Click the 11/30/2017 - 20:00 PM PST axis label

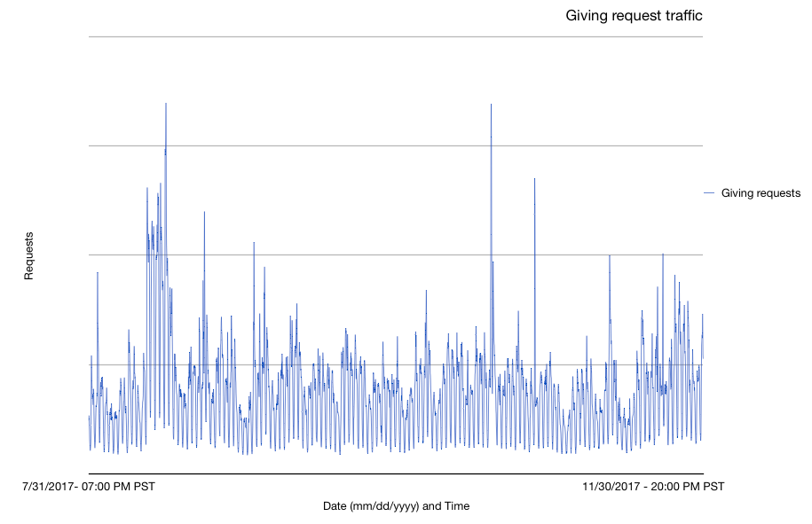[x=653, y=486]
